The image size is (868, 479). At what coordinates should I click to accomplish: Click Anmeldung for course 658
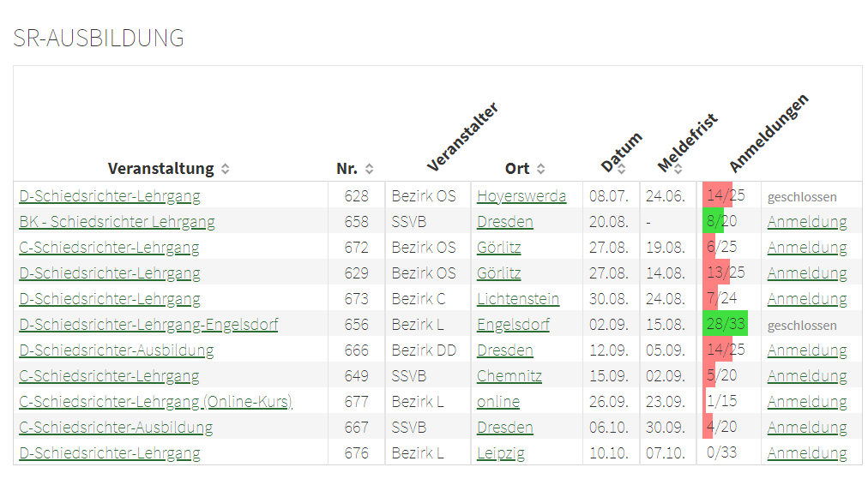[807, 222]
